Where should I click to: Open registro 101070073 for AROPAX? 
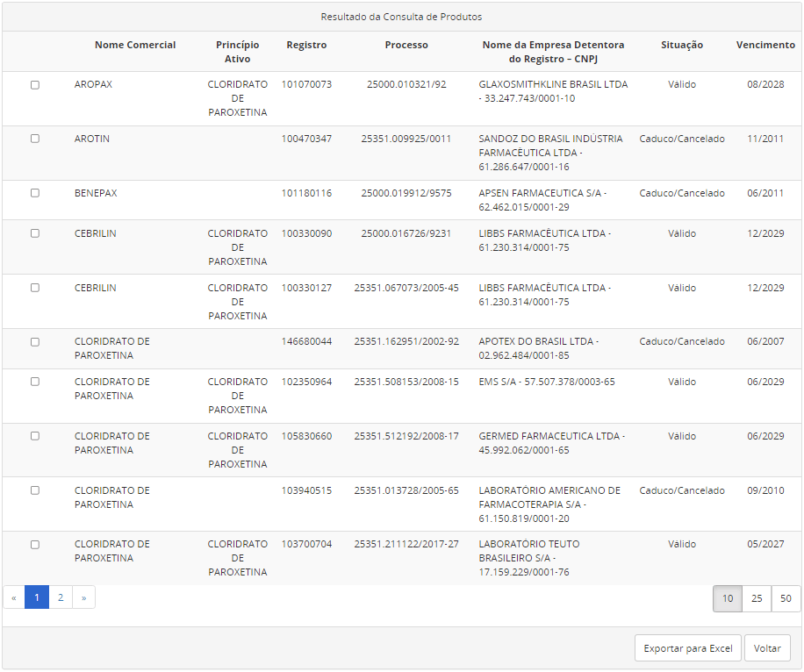[306, 85]
